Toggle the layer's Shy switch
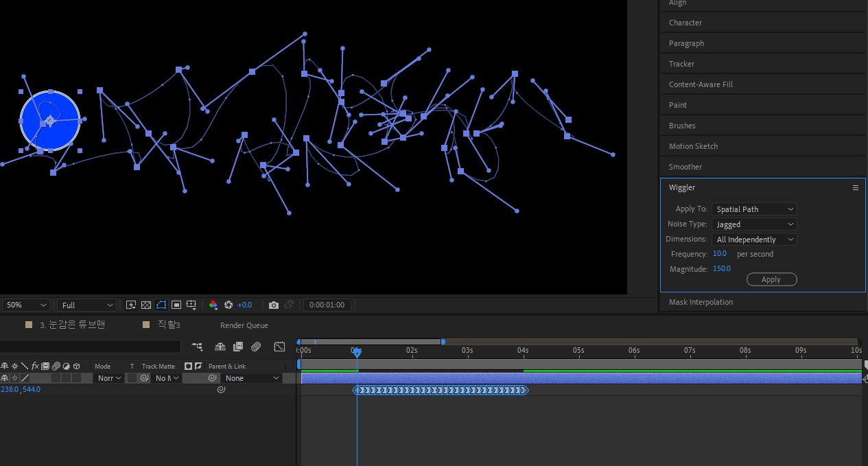The height and width of the screenshot is (466, 868). (x=5, y=378)
